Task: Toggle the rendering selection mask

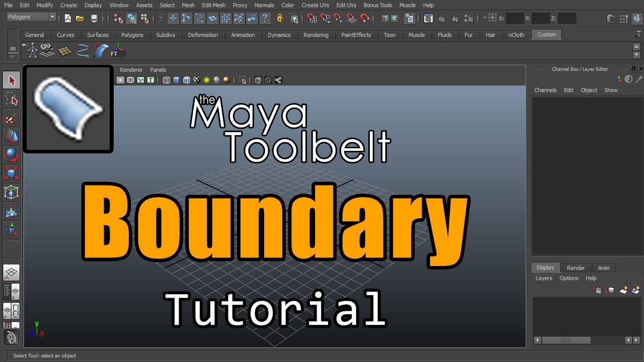Action: point(252,19)
